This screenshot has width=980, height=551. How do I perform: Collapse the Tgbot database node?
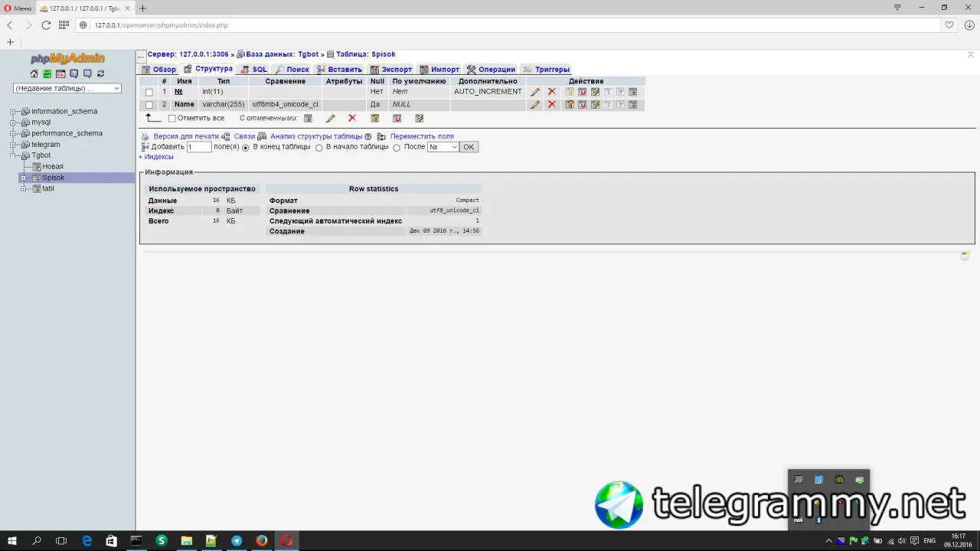coord(13,156)
